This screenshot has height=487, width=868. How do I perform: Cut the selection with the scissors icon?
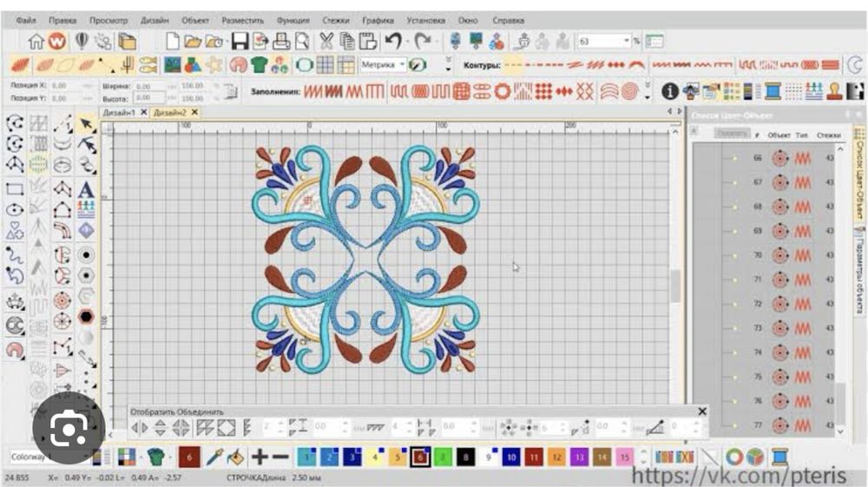(x=326, y=41)
